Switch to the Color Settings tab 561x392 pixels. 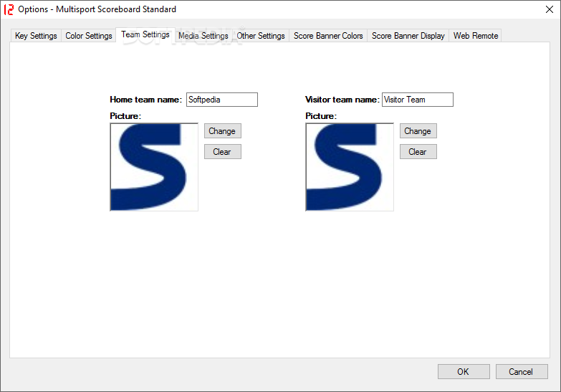[x=88, y=36]
